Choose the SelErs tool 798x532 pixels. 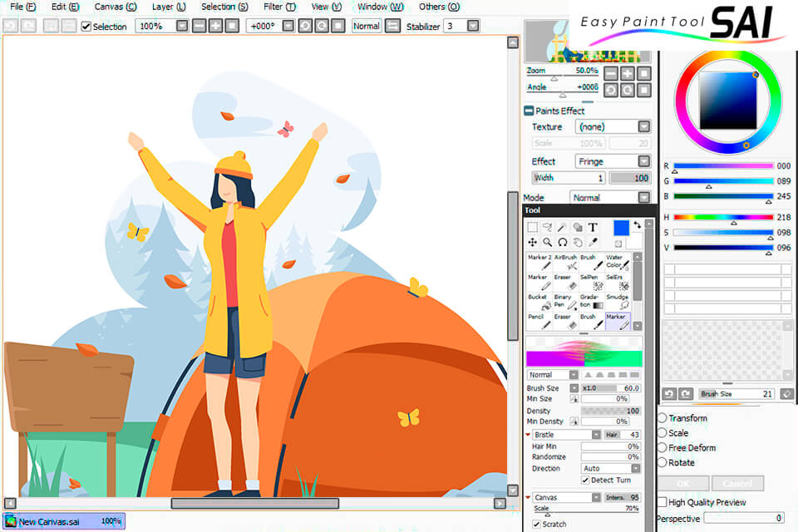[618, 282]
